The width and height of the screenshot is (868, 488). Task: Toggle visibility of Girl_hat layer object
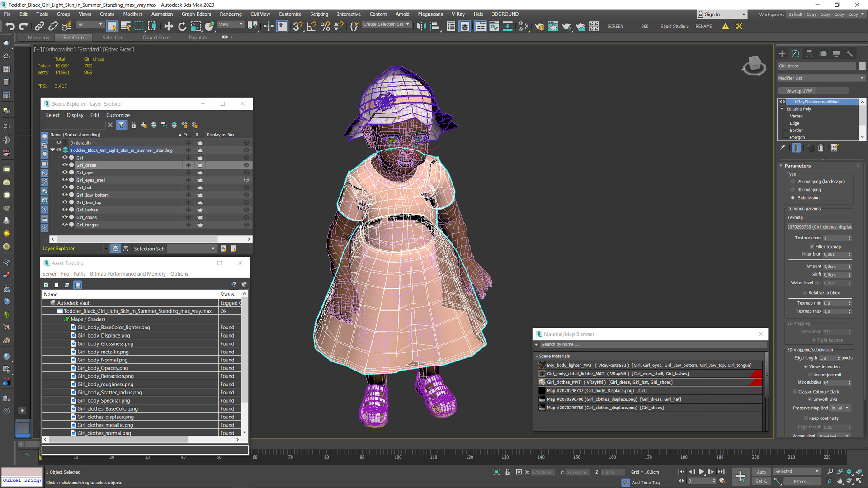(x=65, y=187)
